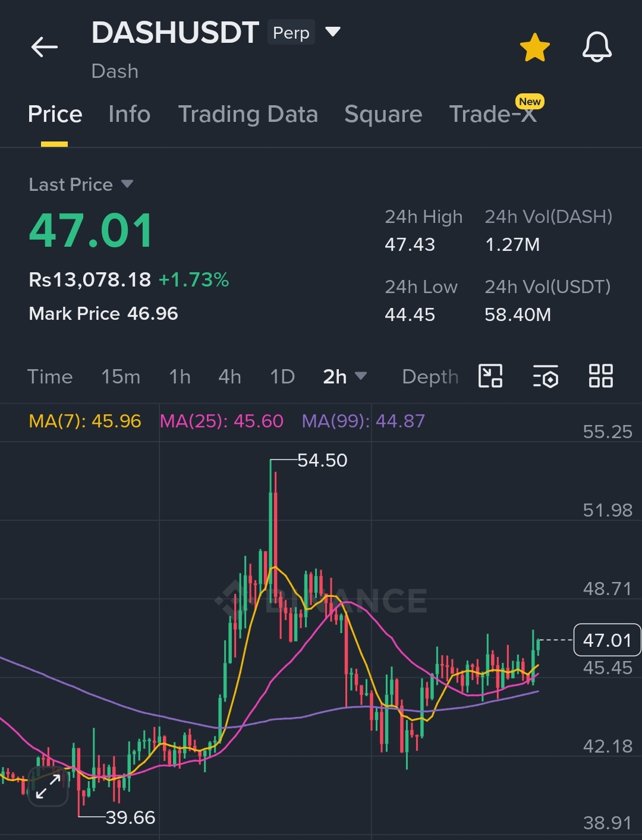Select the Time chart view
642x840 pixels.
(x=50, y=377)
